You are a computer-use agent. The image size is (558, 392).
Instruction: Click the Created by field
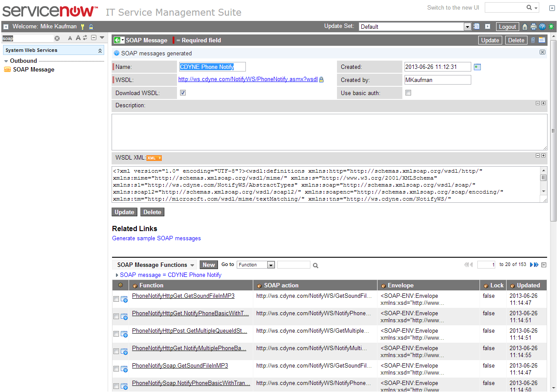click(437, 80)
